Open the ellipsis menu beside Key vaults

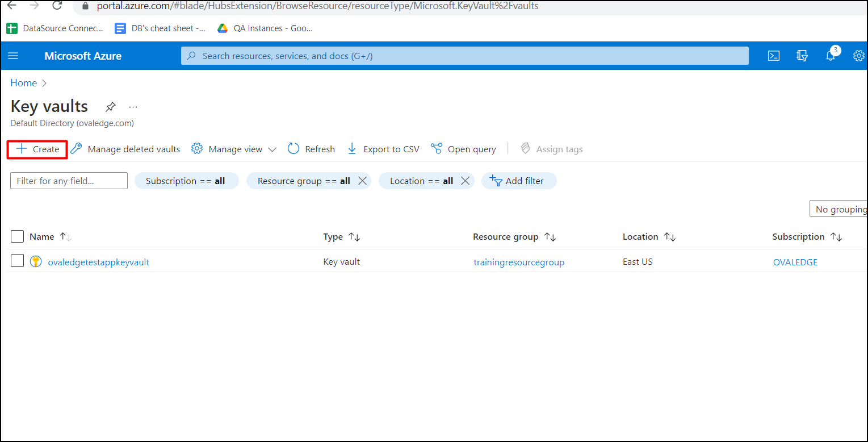(x=133, y=107)
